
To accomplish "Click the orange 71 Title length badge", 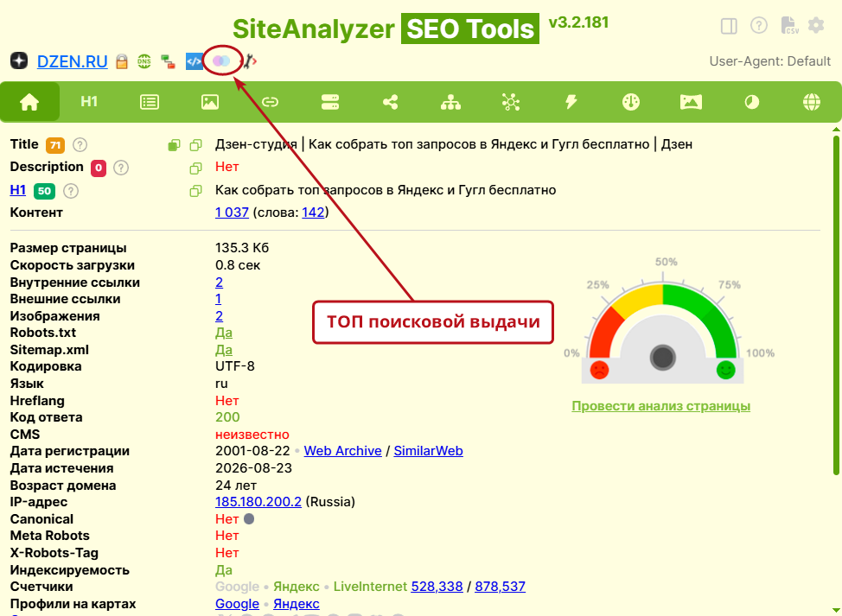I will pyautogui.click(x=55, y=145).
